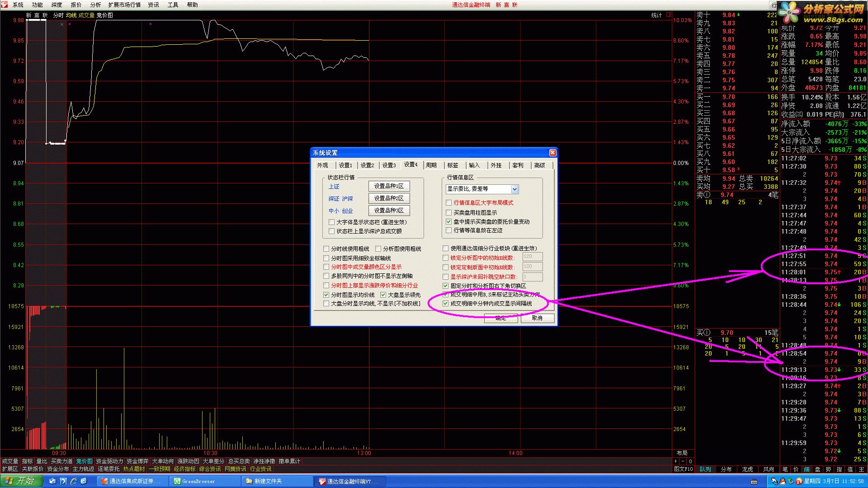Select the 主力轨迹 bottom tab
Image resolution: width=868 pixels, height=488 pixels.
(x=83, y=469)
